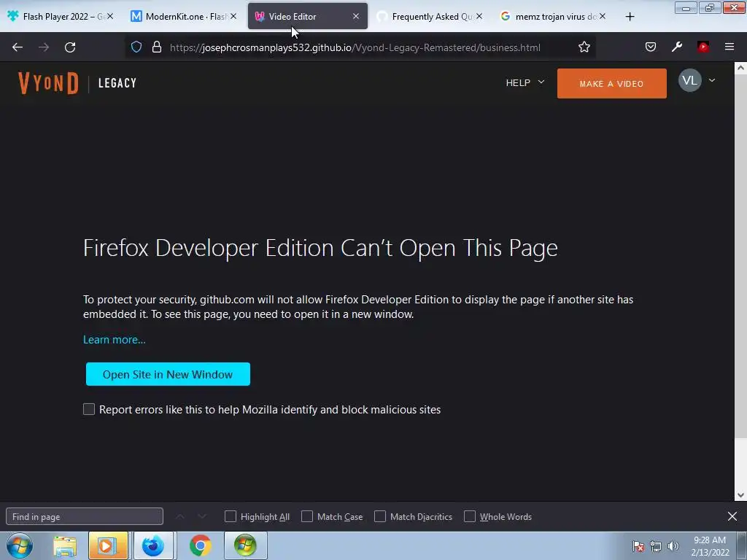The image size is (747, 560).
Task: Jump to next find result arrow
Action: 202,516
